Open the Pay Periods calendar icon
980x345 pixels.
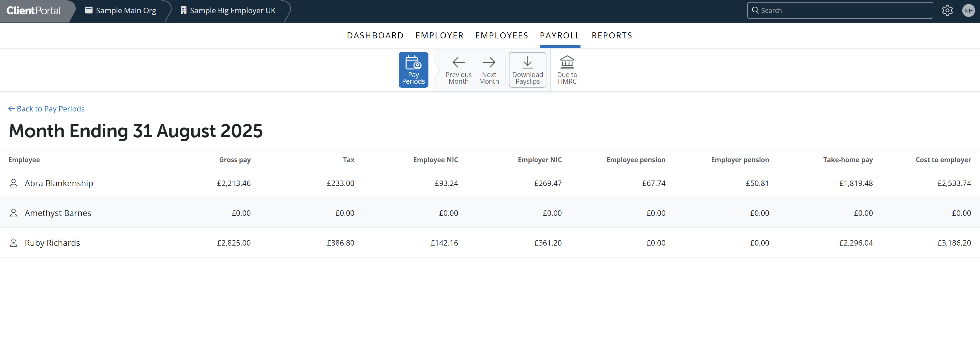(x=413, y=63)
